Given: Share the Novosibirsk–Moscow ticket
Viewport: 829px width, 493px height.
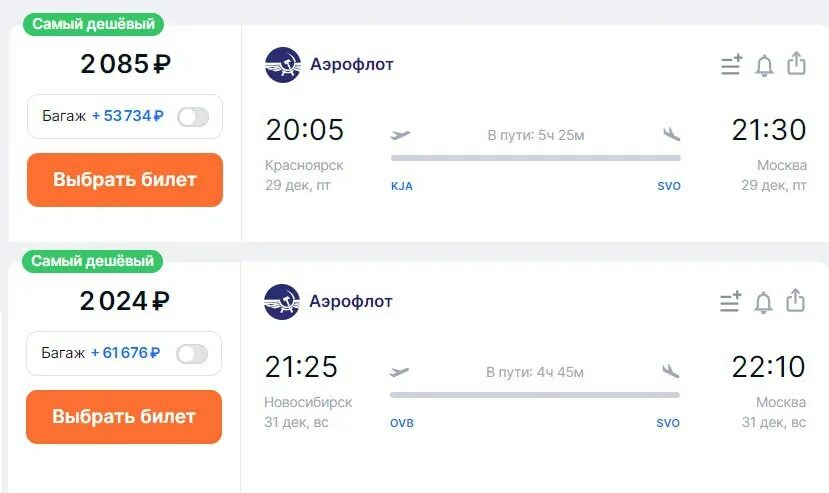Looking at the screenshot, I should click(x=795, y=300).
